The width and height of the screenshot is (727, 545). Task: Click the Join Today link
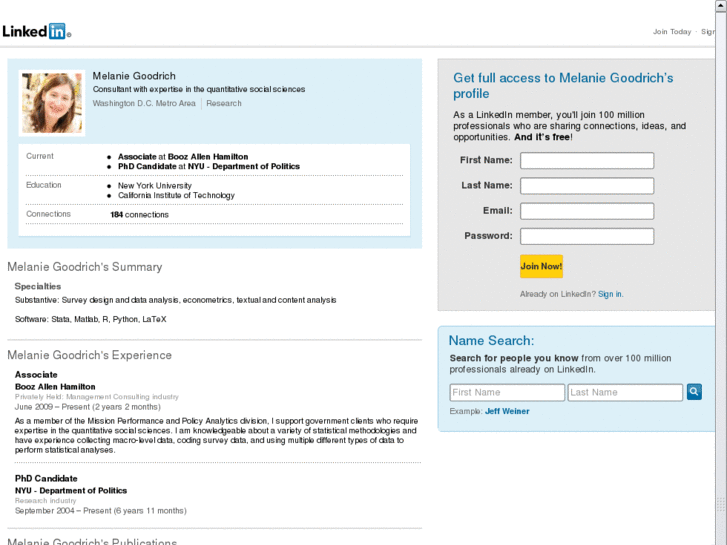(x=672, y=32)
